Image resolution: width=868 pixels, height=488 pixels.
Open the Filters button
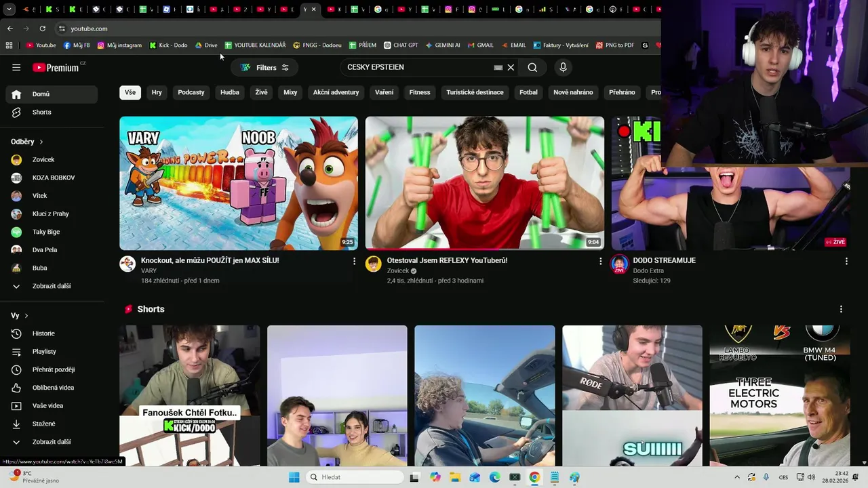coord(264,67)
